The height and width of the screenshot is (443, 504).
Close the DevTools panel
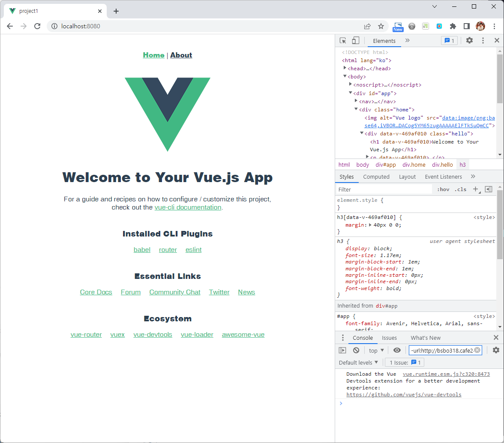pyautogui.click(x=497, y=40)
